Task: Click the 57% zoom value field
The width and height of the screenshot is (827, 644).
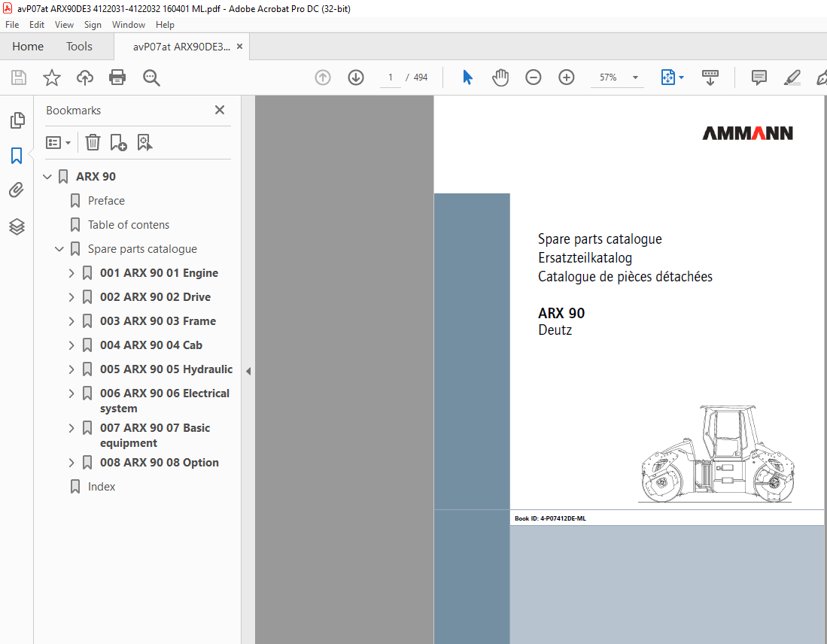Action: click(608, 77)
